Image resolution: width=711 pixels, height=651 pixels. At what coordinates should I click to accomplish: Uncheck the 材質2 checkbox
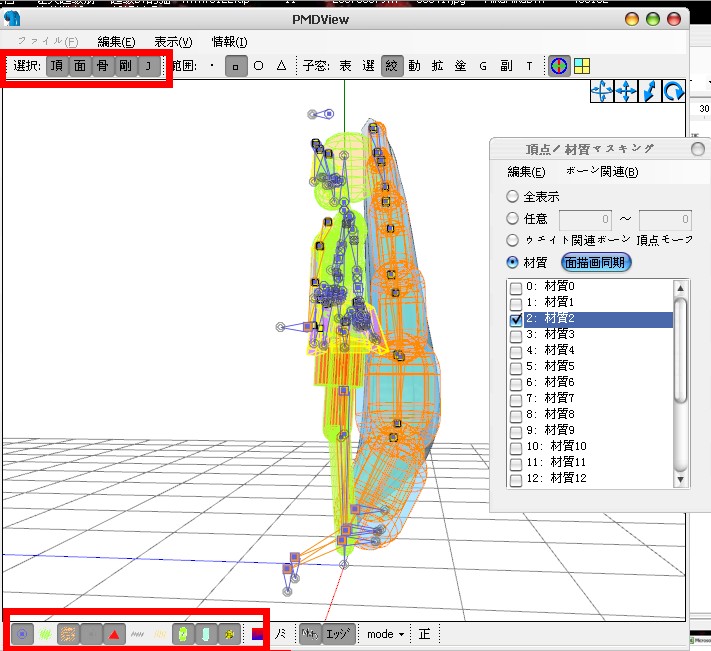click(516, 319)
